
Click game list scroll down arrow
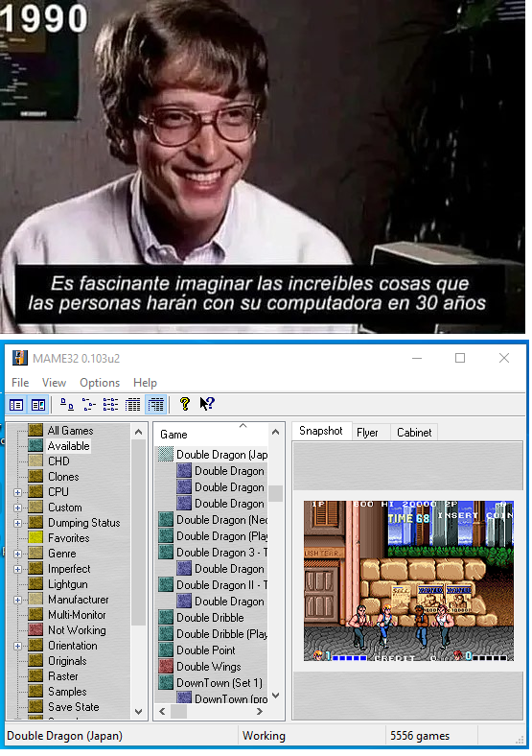[x=276, y=696]
